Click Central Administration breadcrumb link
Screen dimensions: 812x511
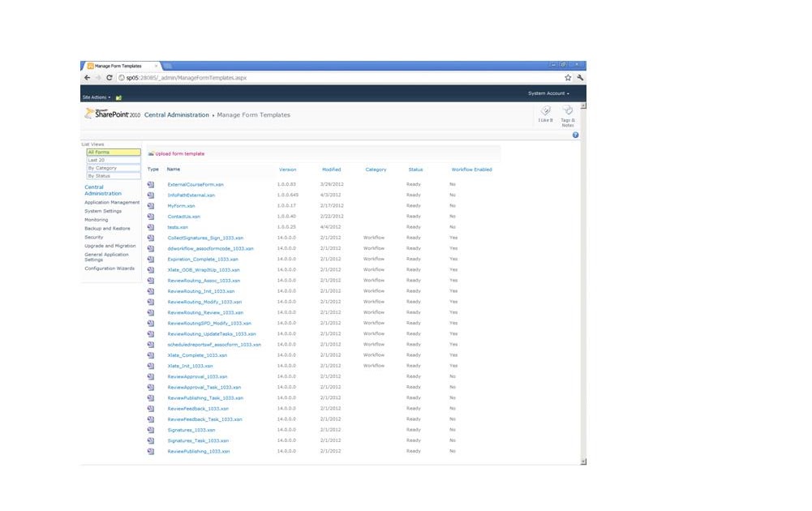177,115
